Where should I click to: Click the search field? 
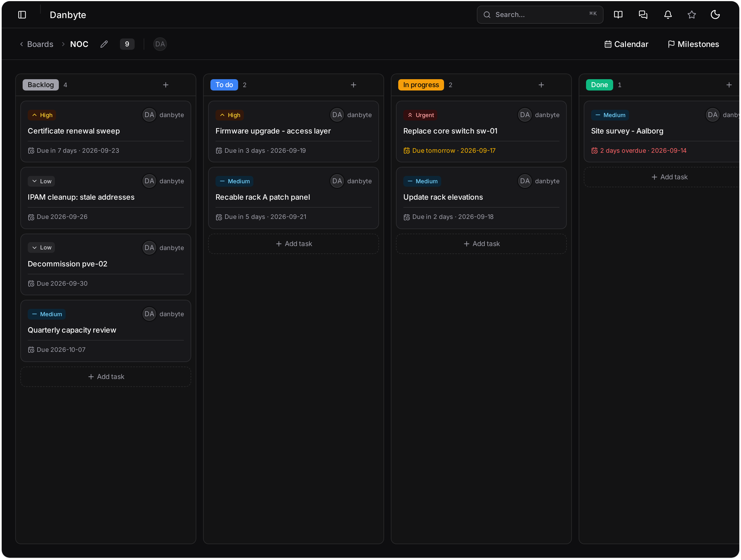click(x=540, y=15)
